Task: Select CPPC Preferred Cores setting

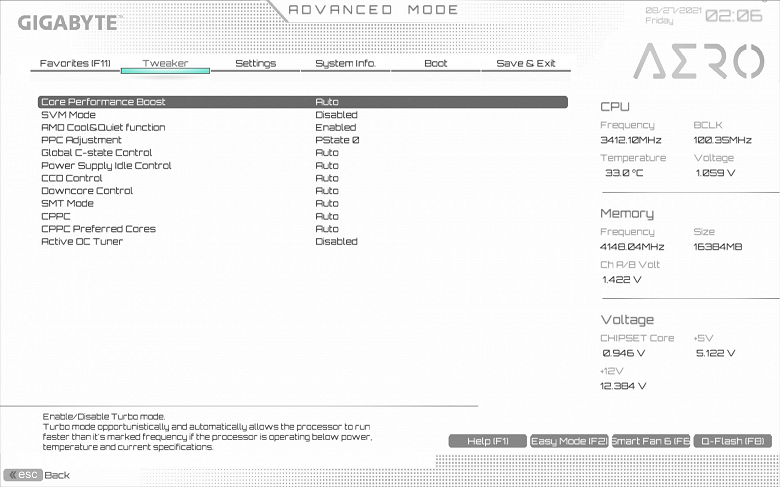Action: click(98, 229)
